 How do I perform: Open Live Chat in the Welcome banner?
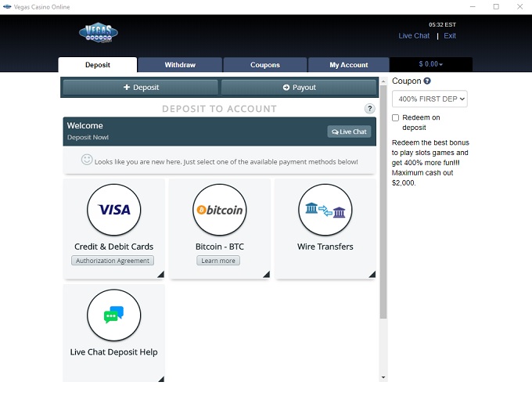[349, 132]
